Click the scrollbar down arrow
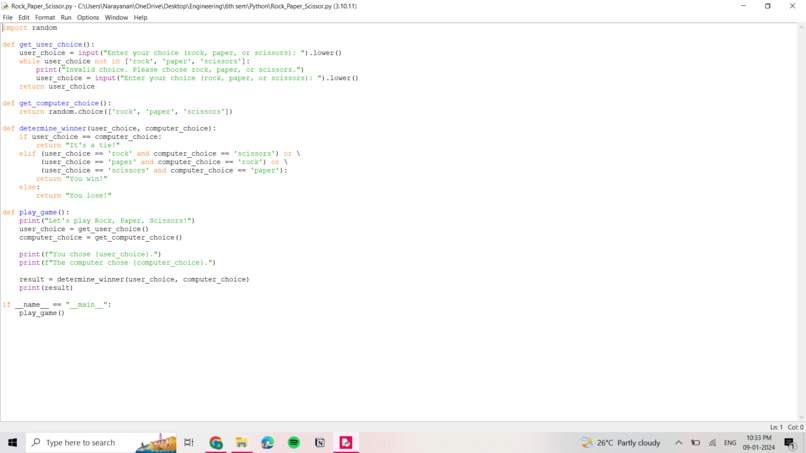Image resolution: width=806 pixels, height=453 pixels. [x=801, y=417]
